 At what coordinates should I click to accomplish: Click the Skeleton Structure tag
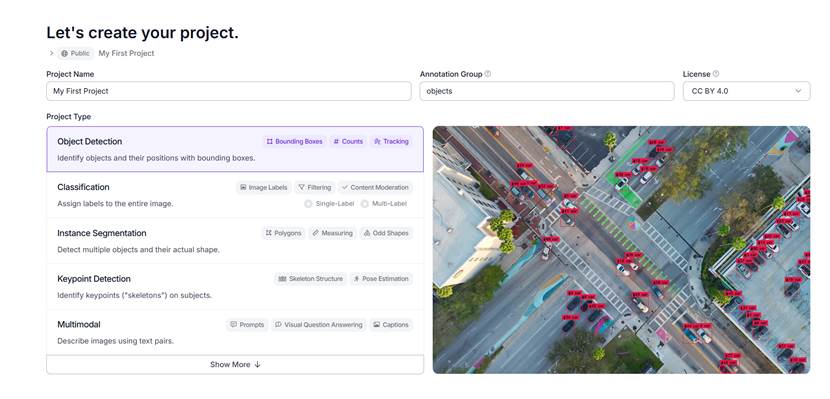[x=310, y=279]
